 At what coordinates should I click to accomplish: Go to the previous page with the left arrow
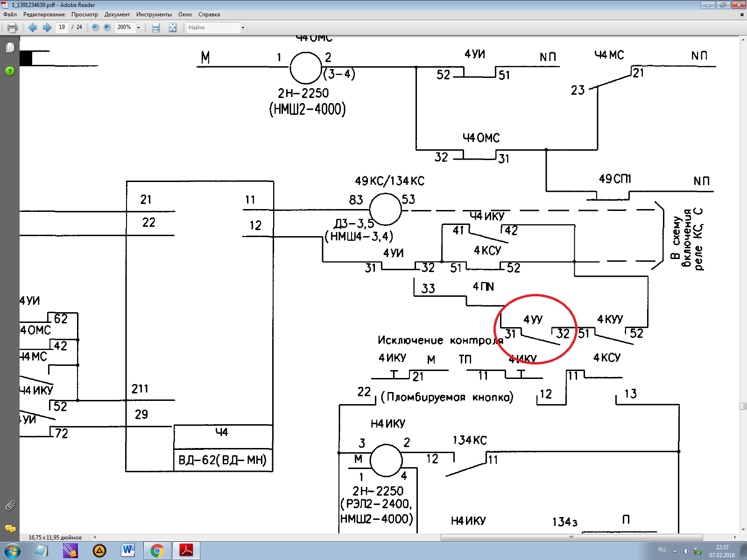click(x=32, y=28)
